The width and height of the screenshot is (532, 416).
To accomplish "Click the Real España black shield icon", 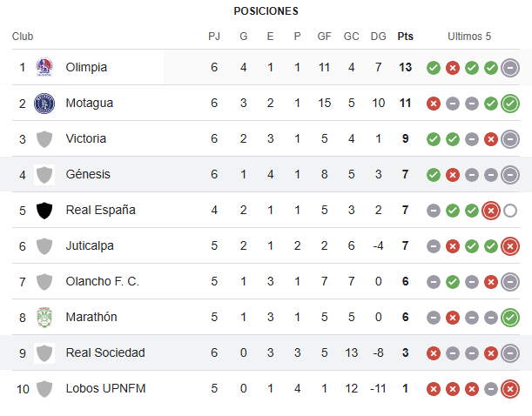I will [x=44, y=210].
